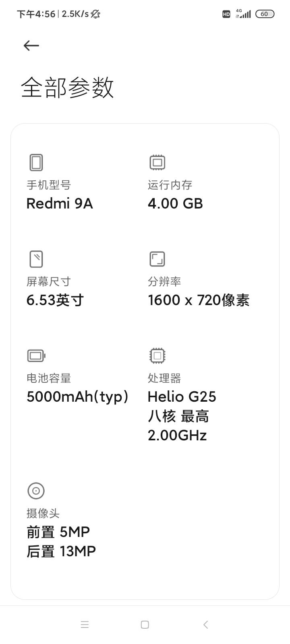Image resolution: width=290 pixels, height=644 pixels.
Task: Tap the 后置 13MP camera text
Action: click(61, 551)
